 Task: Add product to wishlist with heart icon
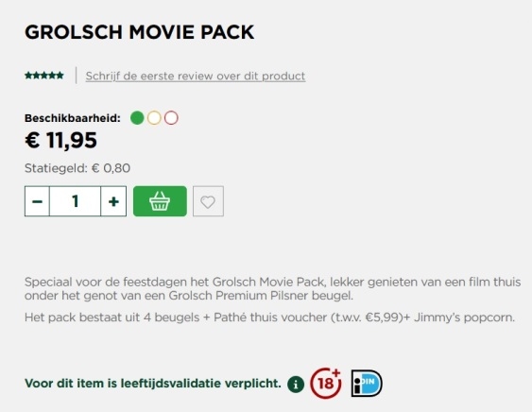(x=208, y=201)
